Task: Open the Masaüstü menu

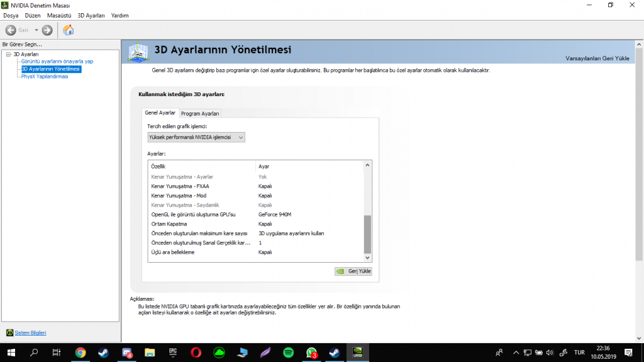Action: (x=58, y=16)
